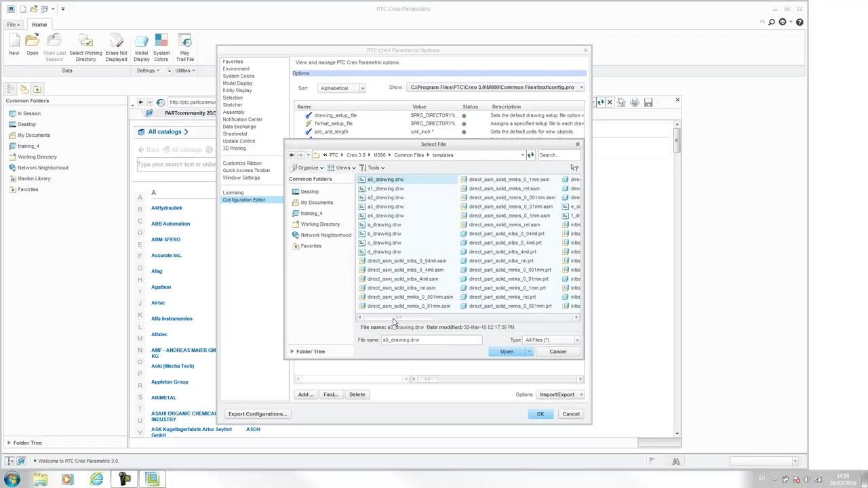Open Model Display settings icon

[x=141, y=47]
